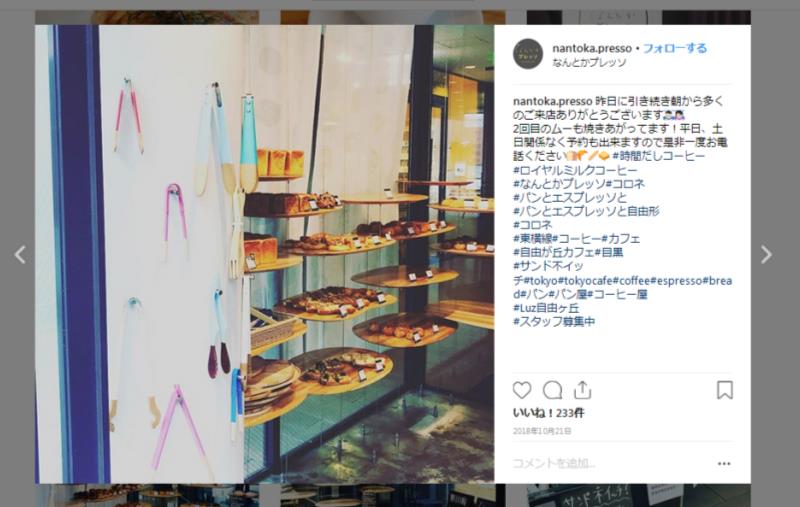Open the #スタッフ募集中 hashtag
Image resolution: width=800 pixels, height=507 pixels.
point(554,321)
